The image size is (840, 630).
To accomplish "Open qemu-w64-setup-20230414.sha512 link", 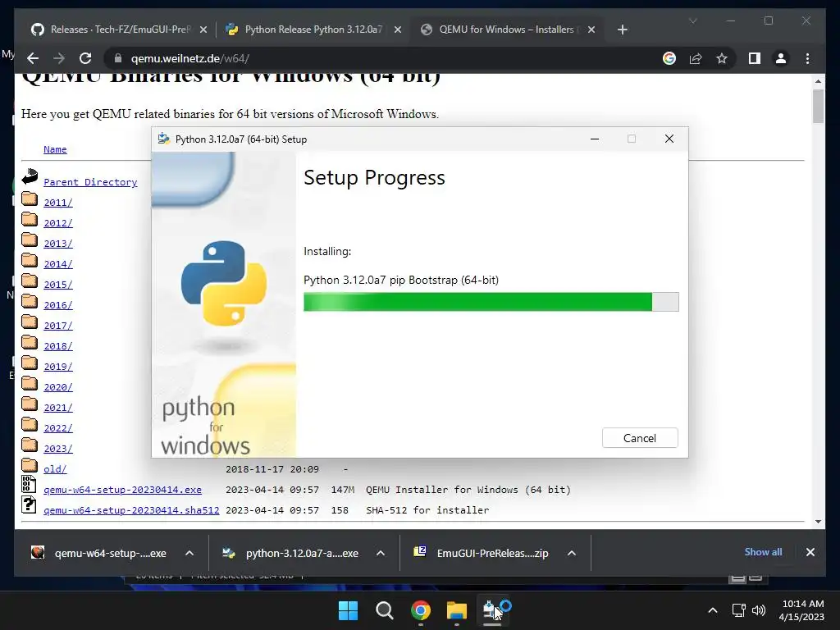I will coord(131,510).
